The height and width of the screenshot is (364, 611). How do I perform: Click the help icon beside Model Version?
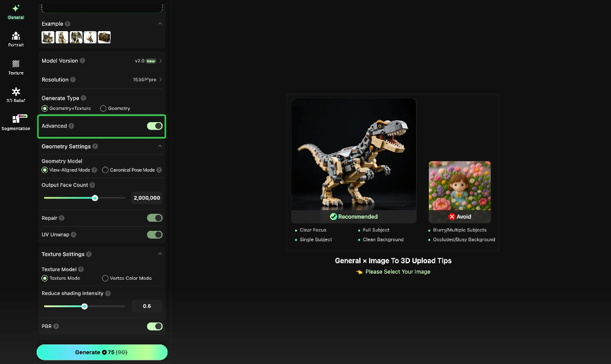(x=82, y=61)
